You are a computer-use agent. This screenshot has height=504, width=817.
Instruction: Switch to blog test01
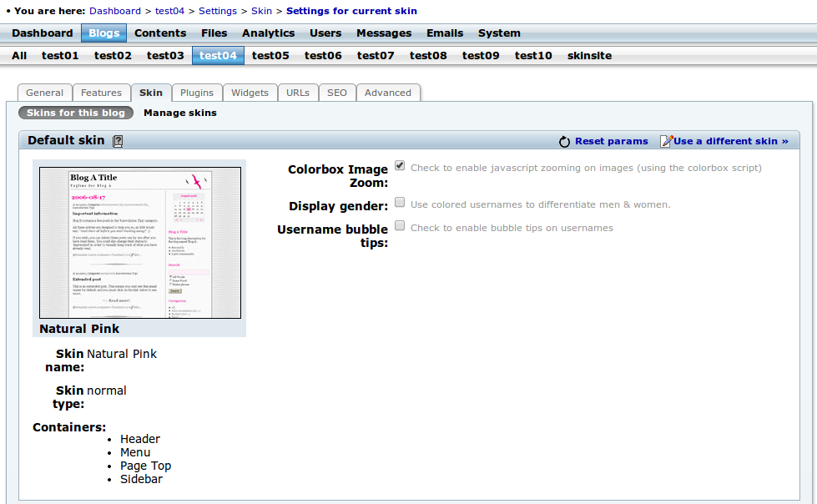coord(60,56)
